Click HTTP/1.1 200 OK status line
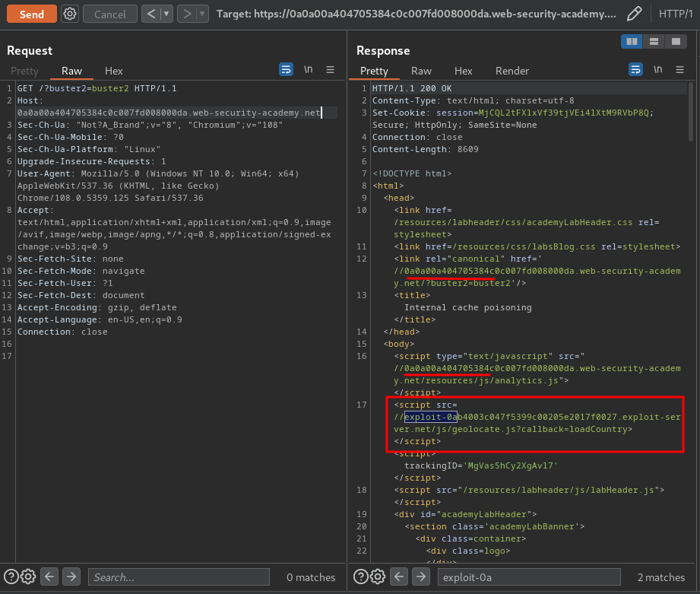 click(412, 88)
